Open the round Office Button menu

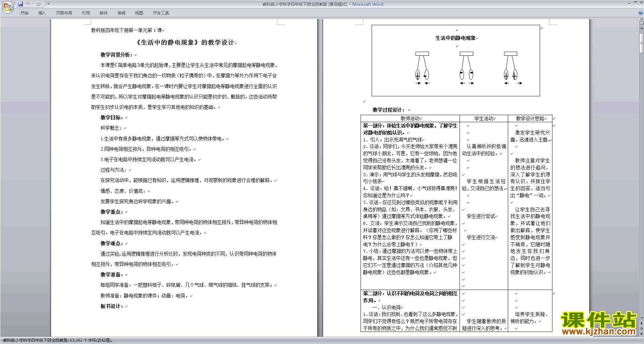(x=7, y=7)
